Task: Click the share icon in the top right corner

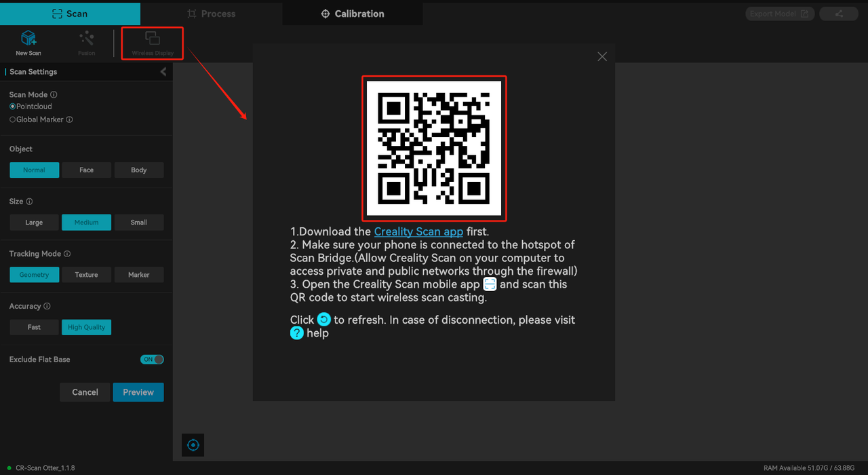Action: coord(838,13)
